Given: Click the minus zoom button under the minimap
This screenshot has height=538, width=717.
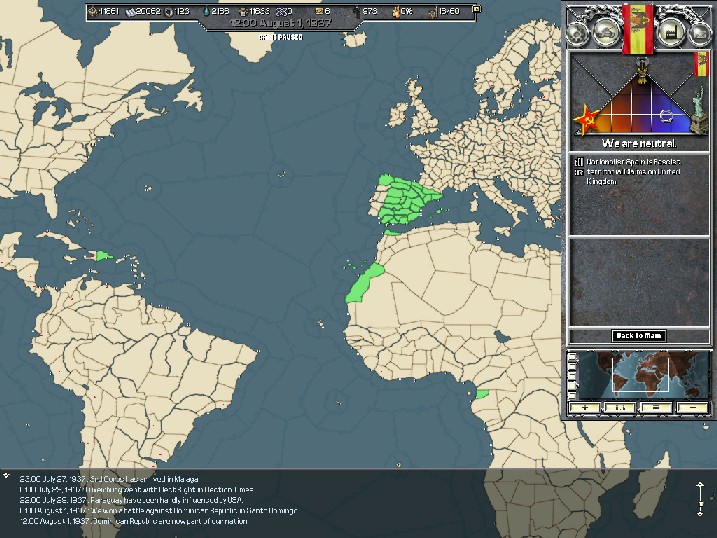Looking at the screenshot, I should coord(692,408).
